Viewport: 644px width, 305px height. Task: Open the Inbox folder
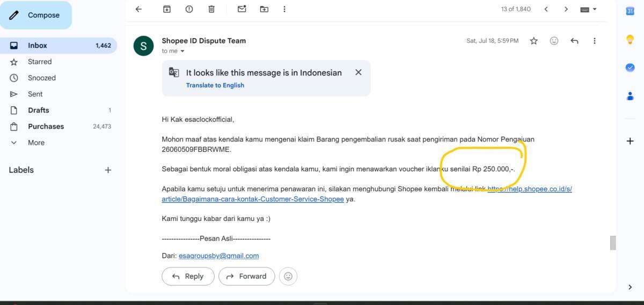58,46
